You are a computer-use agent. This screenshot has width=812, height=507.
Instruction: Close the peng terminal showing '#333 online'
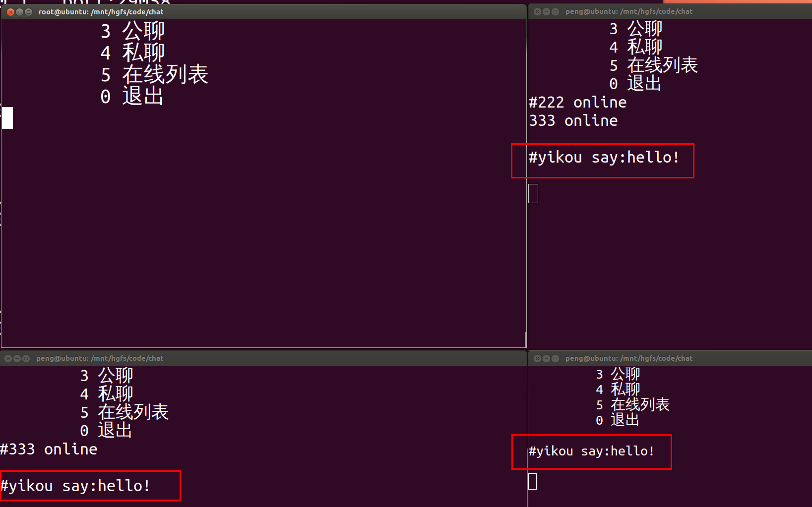point(8,358)
